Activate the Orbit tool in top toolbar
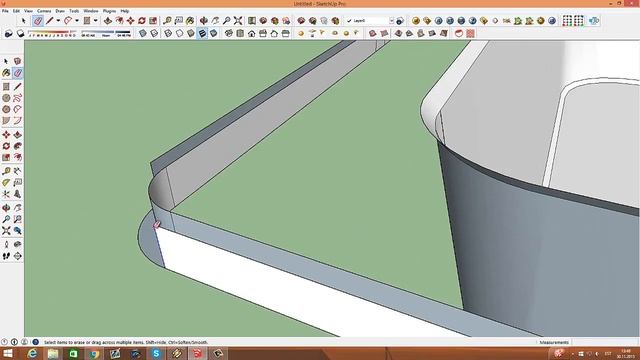The width and height of the screenshot is (640, 360). [204, 20]
